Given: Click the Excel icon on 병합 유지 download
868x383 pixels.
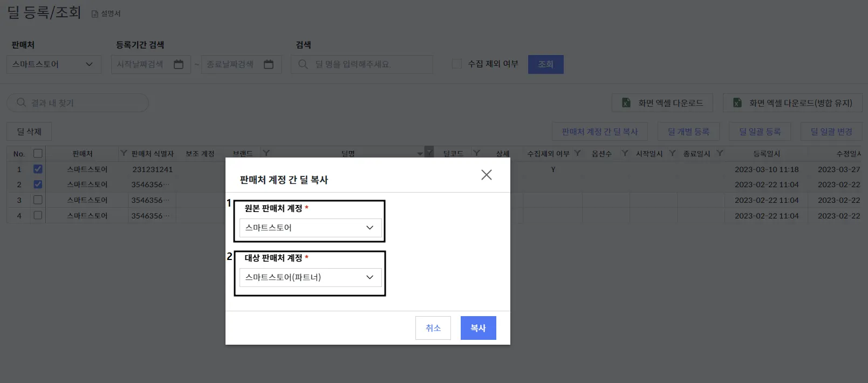Looking at the screenshot, I should click(x=737, y=102).
